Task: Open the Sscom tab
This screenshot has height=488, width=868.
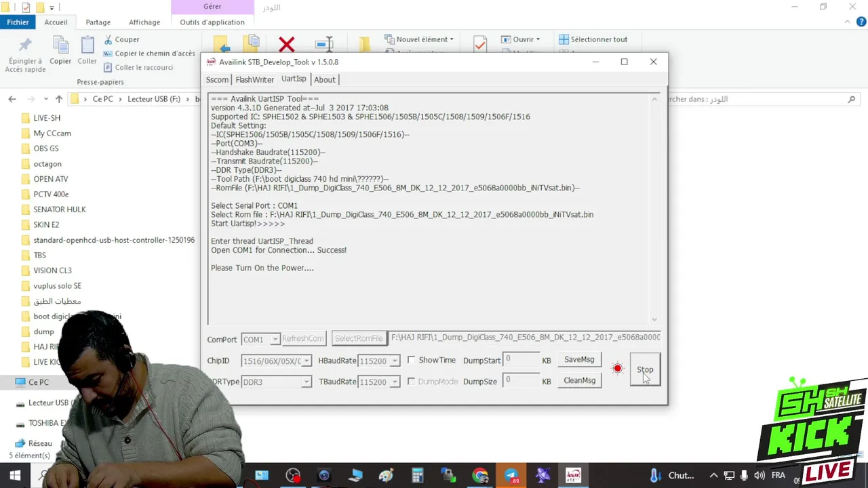Action: click(217, 79)
